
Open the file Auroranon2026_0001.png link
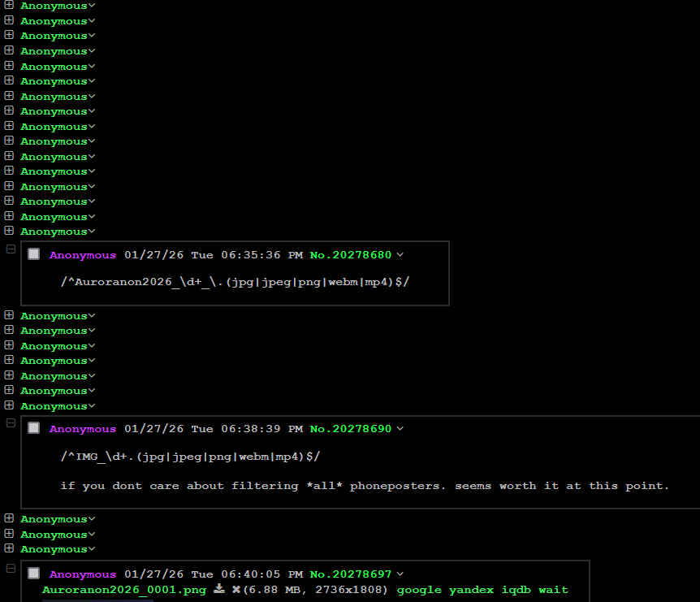[124, 590]
